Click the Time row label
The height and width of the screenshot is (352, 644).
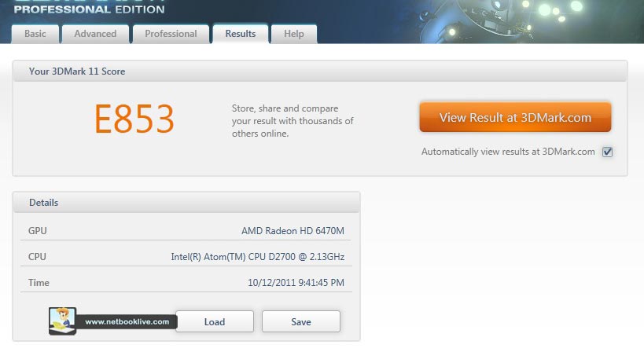pos(39,283)
